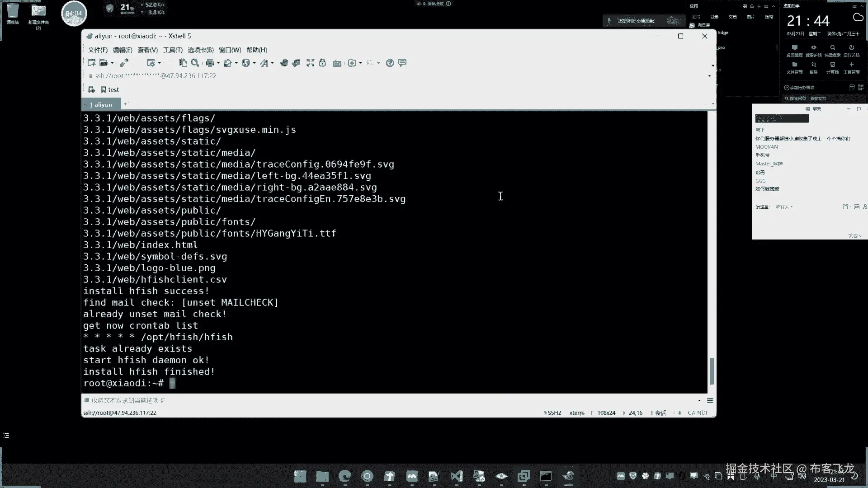
Task: Switch to the aliyun session tab
Action: click(x=101, y=105)
